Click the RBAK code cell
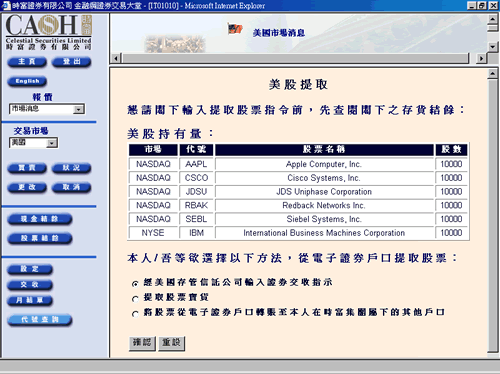The image size is (500, 374). (196, 205)
